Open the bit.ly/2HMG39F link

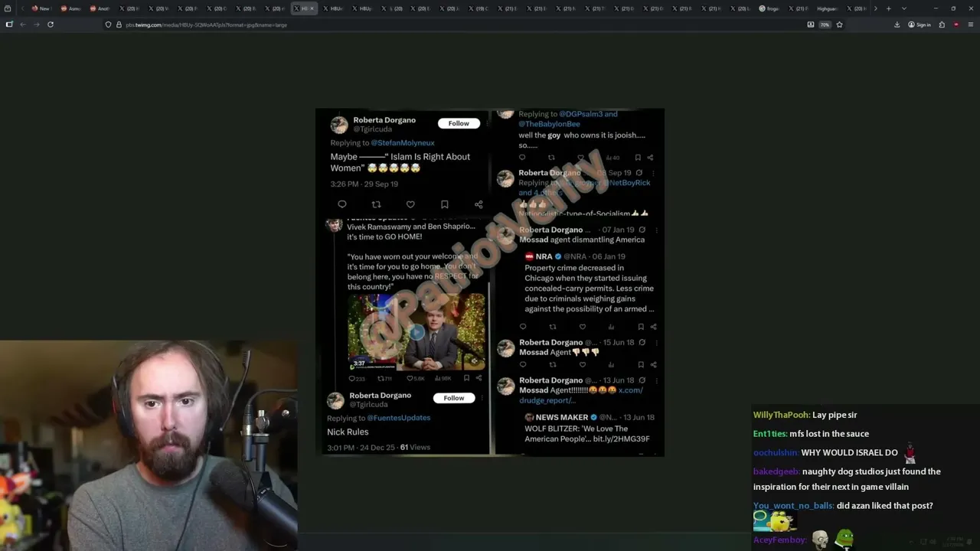point(621,439)
